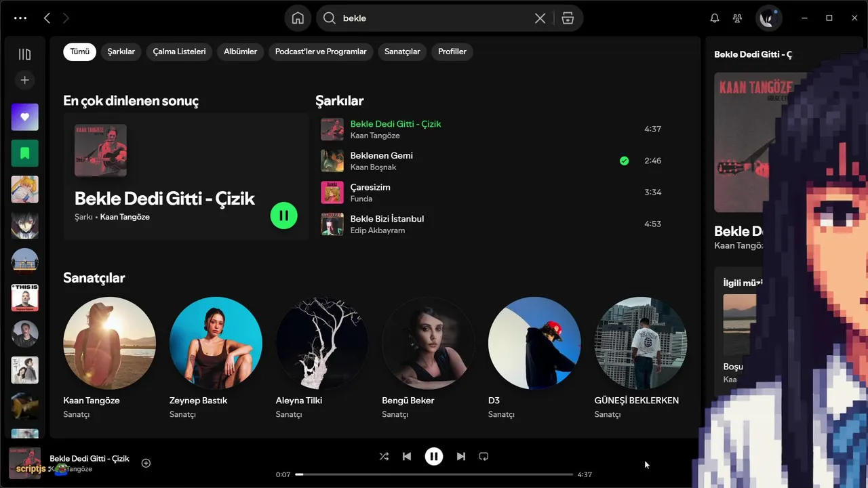Select the Çalma Listeleri filter chip
Image resolution: width=868 pixels, height=488 pixels.
pyautogui.click(x=179, y=52)
